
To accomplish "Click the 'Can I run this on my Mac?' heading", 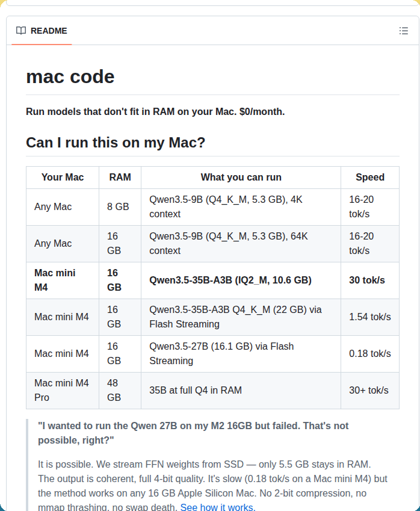I will coord(116,143).
